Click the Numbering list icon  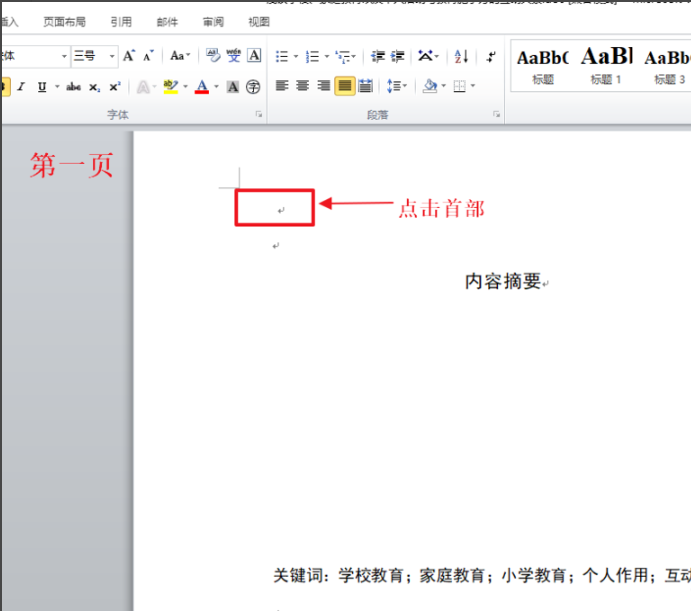click(312, 56)
